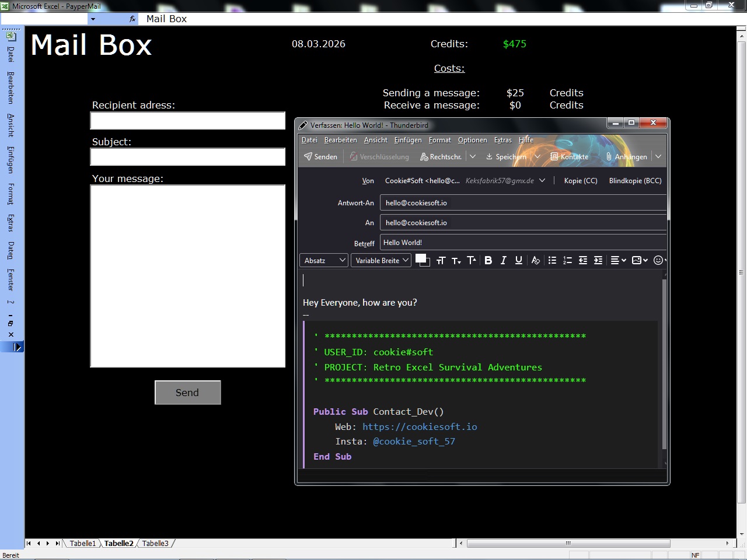Open Kontakte address book in Thunderbird
This screenshot has height=560, width=747.
click(569, 157)
